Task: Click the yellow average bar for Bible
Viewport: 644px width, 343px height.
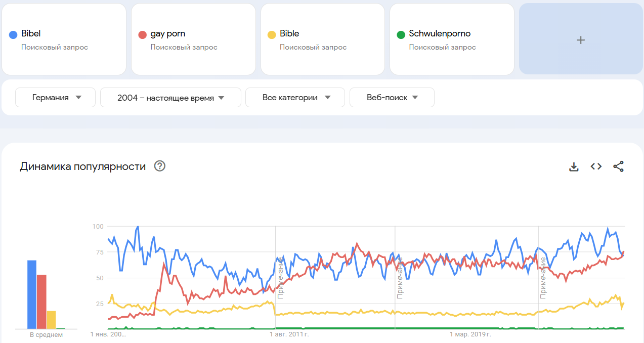Action: click(x=51, y=320)
